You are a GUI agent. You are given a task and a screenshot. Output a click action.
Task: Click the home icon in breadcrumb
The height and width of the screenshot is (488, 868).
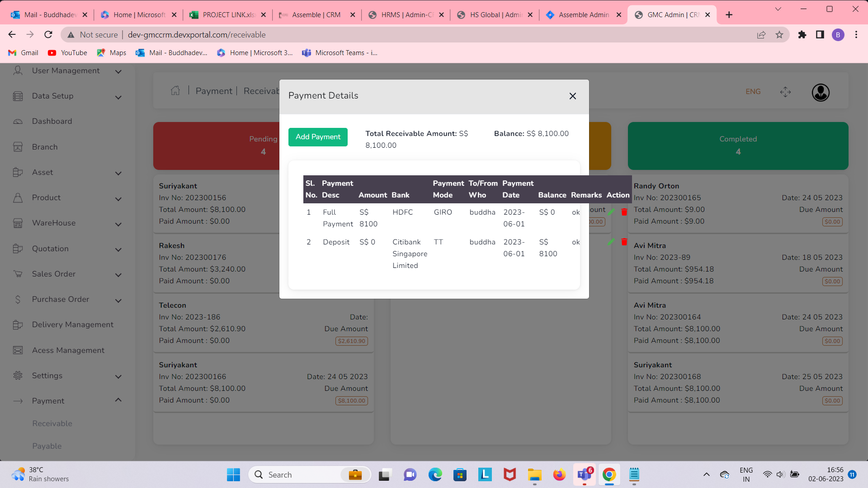coord(175,91)
